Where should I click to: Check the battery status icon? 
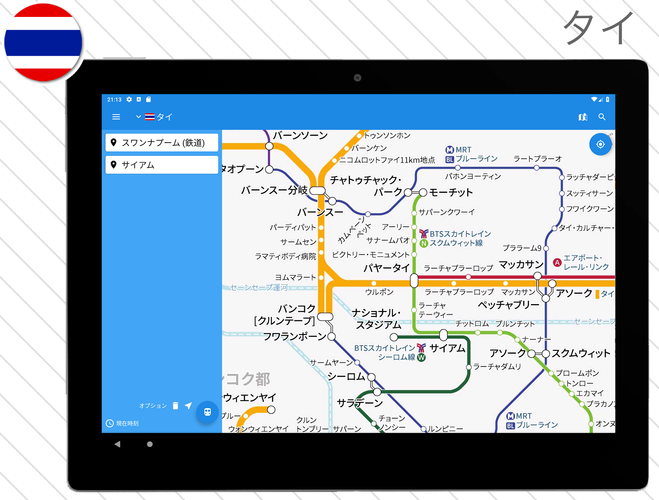pyautogui.click(x=607, y=100)
